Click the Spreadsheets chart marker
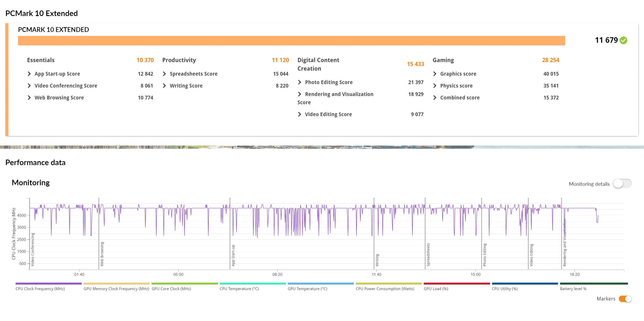Screen dimensions: 644x321 (x=428, y=255)
